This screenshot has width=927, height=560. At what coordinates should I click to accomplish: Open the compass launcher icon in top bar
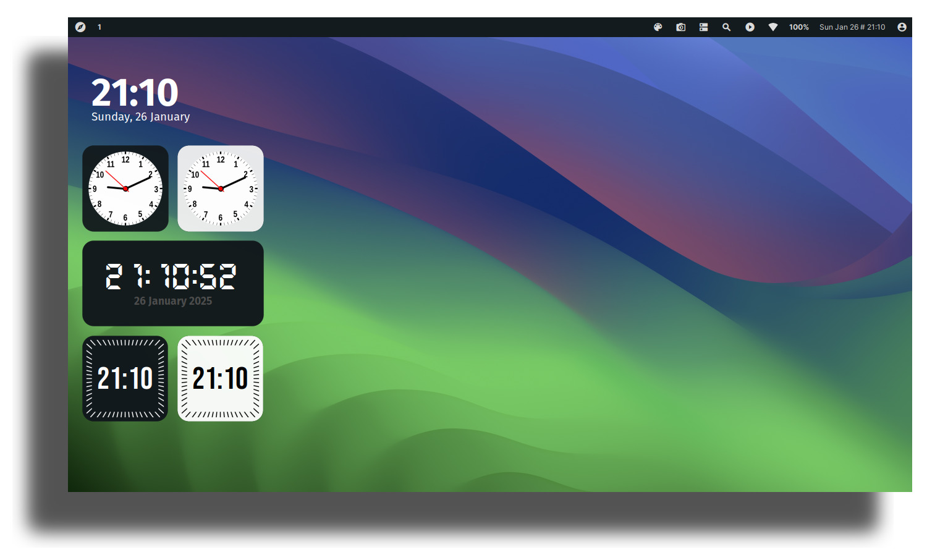[80, 27]
